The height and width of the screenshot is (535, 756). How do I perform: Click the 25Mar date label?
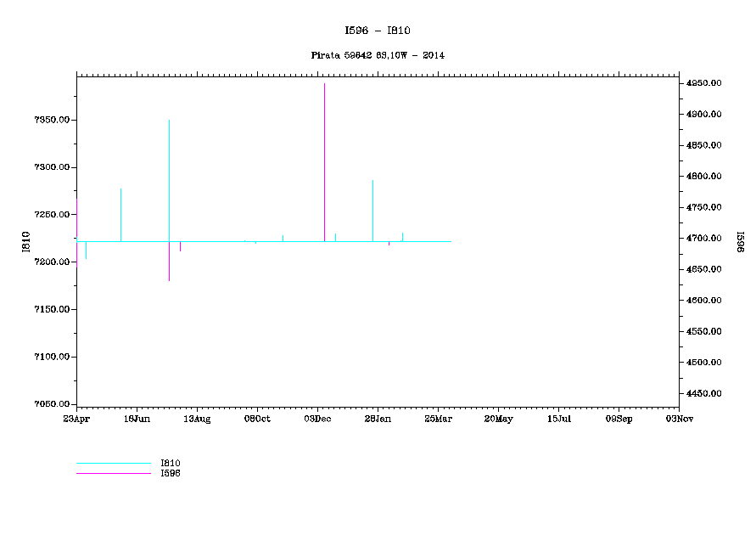[x=438, y=419]
